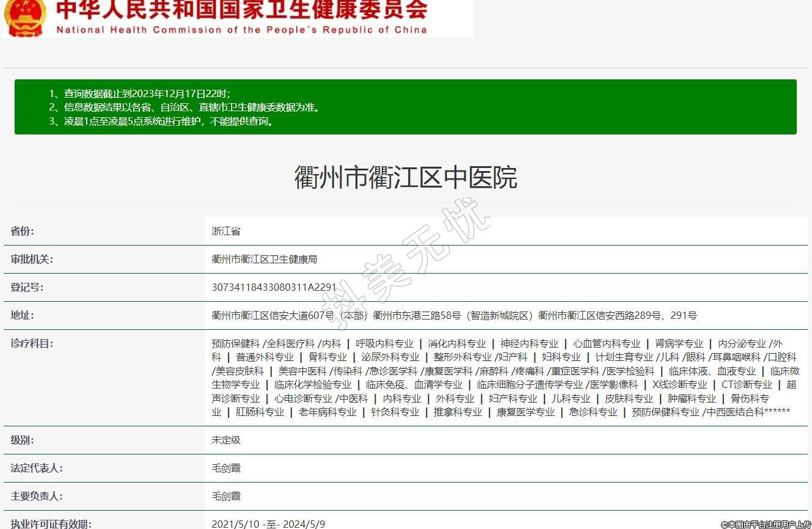812x529 pixels.
Task: Click the 地址 row label
Action: pyautogui.click(x=23, y=316)
